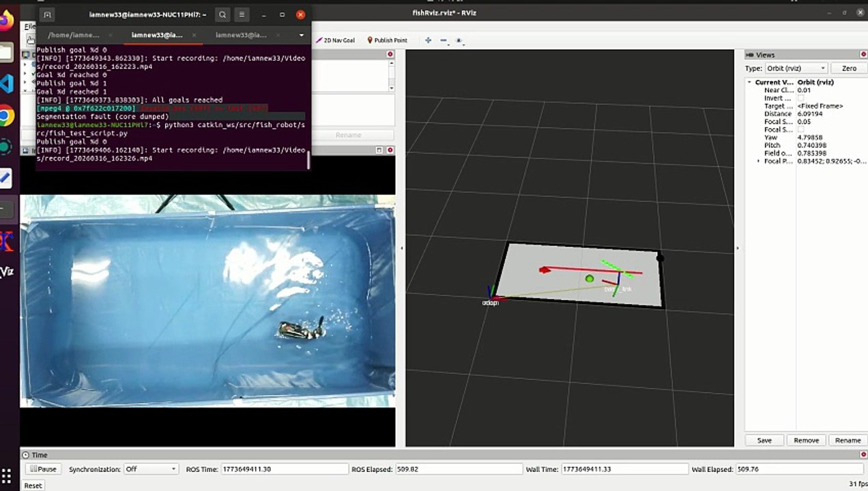Click the Reset button
This screenshot has height=491, width=868.
point(33,486)
